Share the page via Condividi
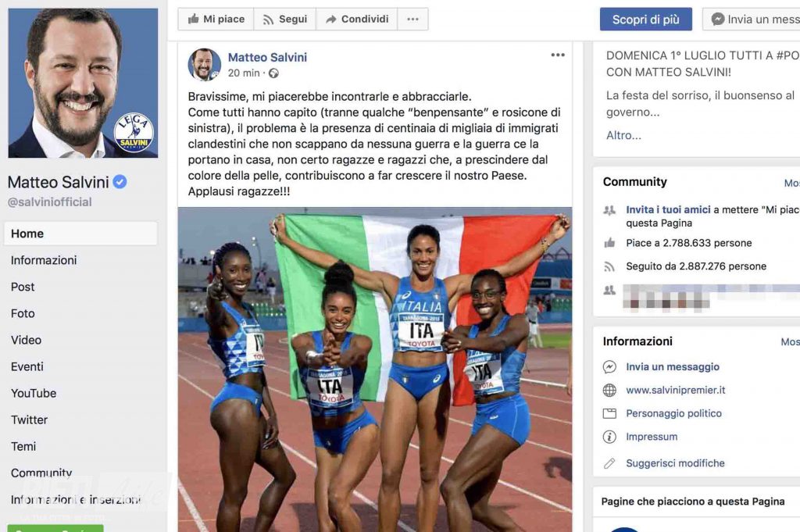Viewport: 800px width, 532px height. [356, 20]
